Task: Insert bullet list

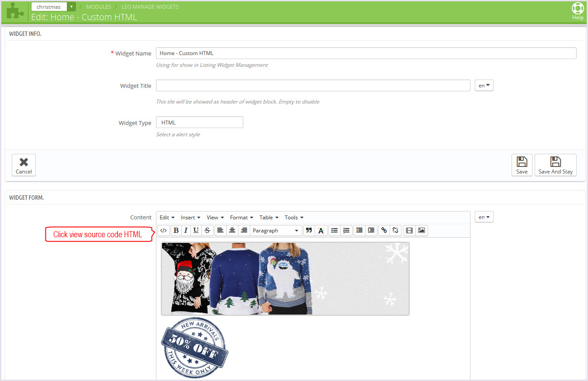Action: [x=335, y=230]
